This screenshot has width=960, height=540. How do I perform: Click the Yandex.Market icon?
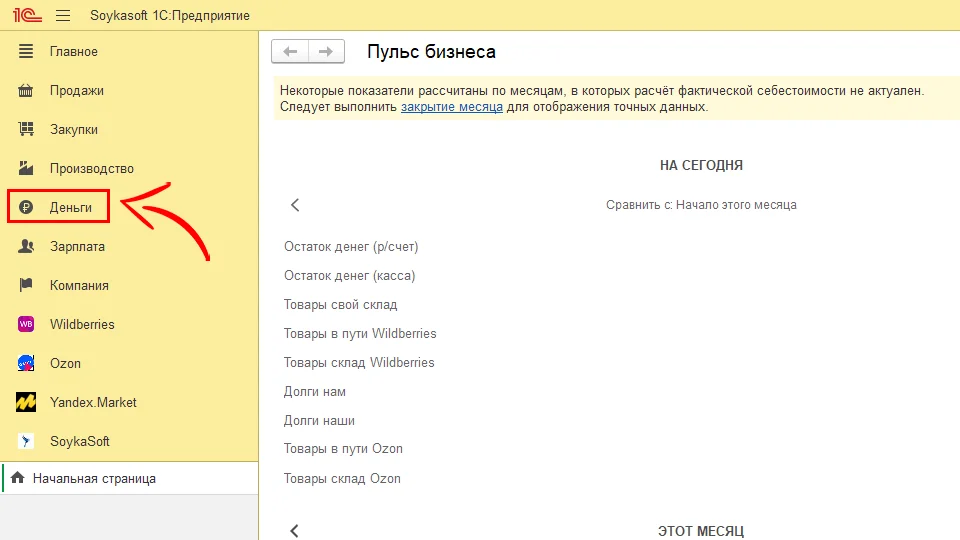point(27,402)
